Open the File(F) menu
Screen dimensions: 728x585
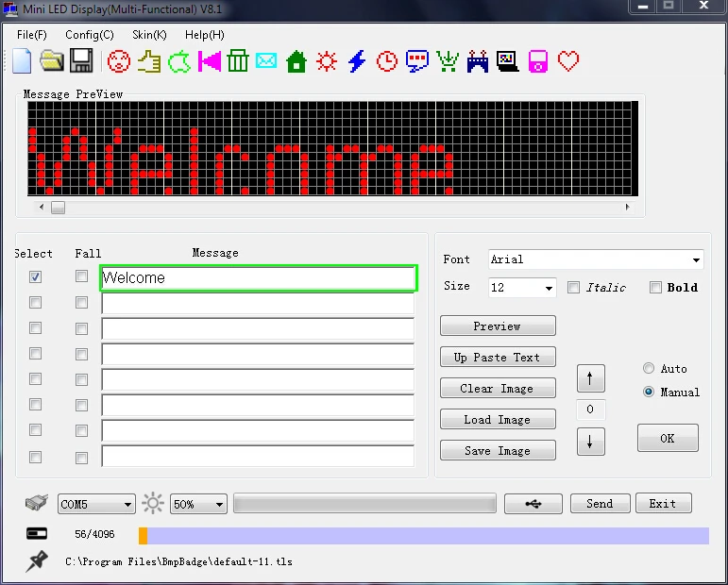pyautogui.click(x=31, y=35)
